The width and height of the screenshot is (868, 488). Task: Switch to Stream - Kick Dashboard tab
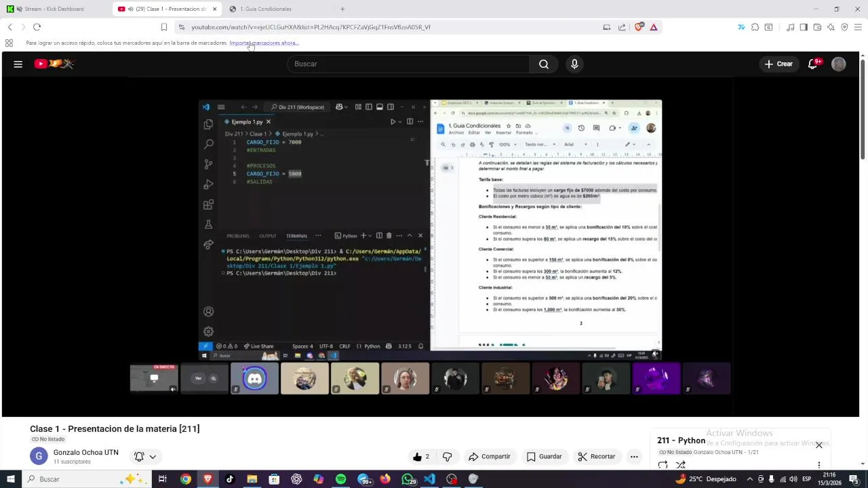(54, 9)
